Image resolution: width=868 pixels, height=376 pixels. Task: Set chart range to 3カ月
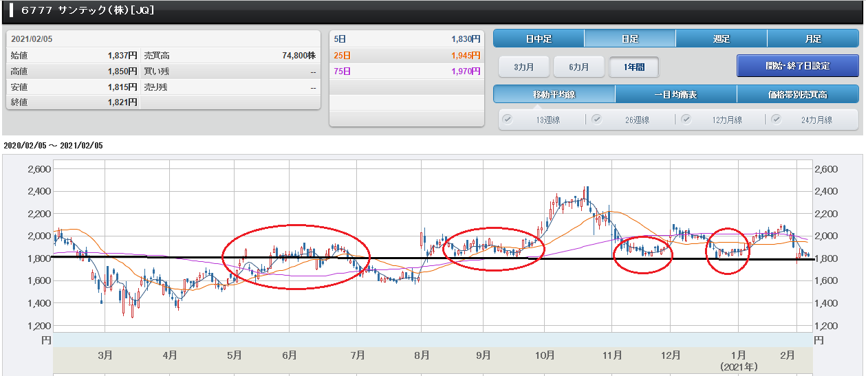523,67
